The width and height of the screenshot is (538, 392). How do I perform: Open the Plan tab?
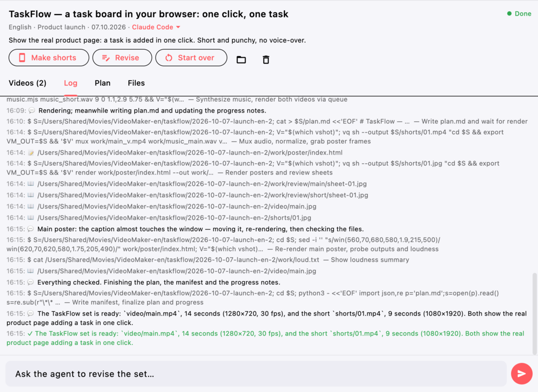click(102, 83)
